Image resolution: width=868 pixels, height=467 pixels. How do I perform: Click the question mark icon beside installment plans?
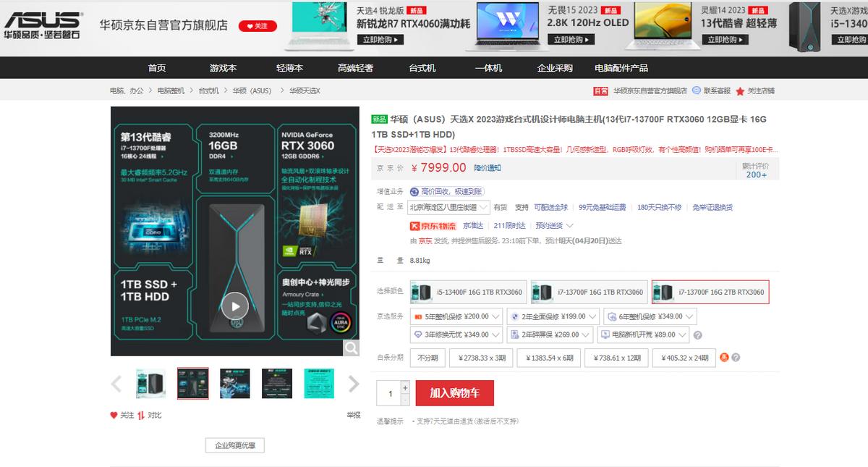pos(735,358)
